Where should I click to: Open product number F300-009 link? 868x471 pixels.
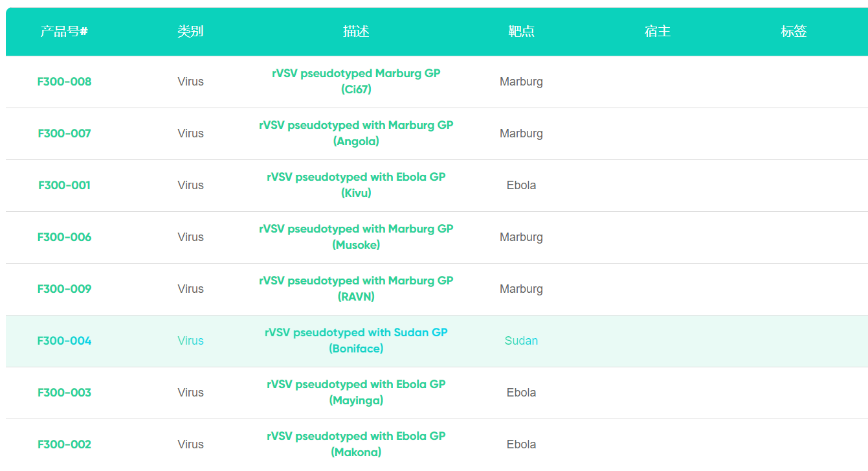pyautogui.click(x=64, y=289)
